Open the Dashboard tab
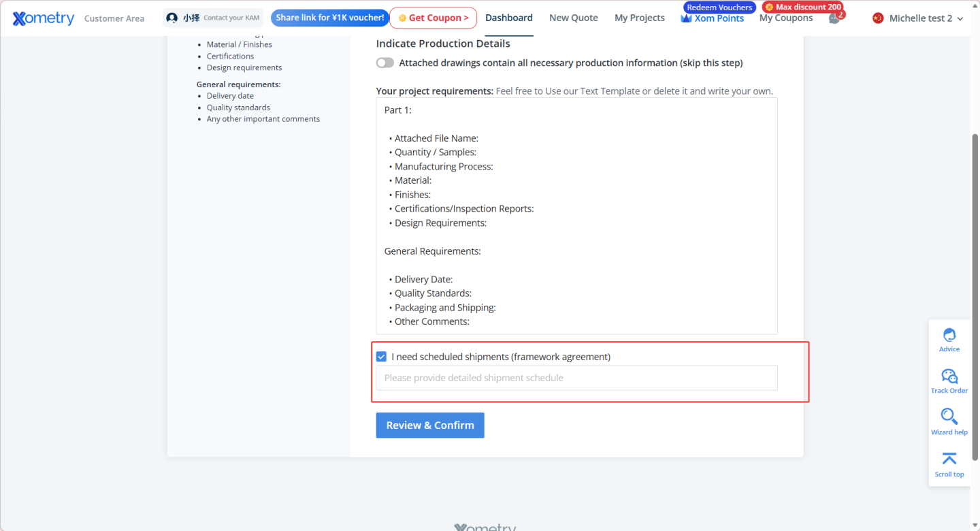The width and height of the screenshot is (980, 531). [x=509, y=18]
